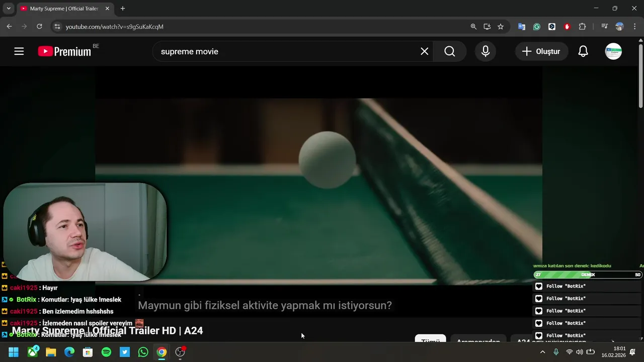Open the red hand ad-blocker extension

coord(567,27)
